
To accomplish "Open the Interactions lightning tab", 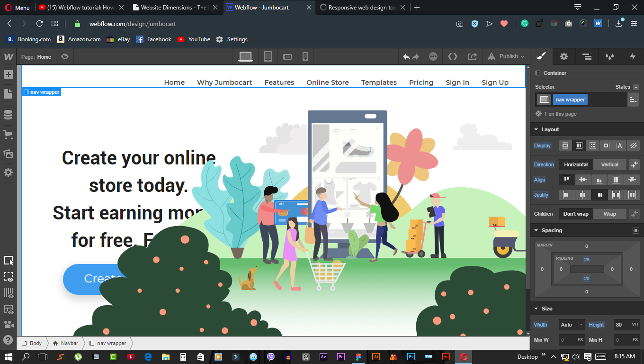I will [632, 56].
